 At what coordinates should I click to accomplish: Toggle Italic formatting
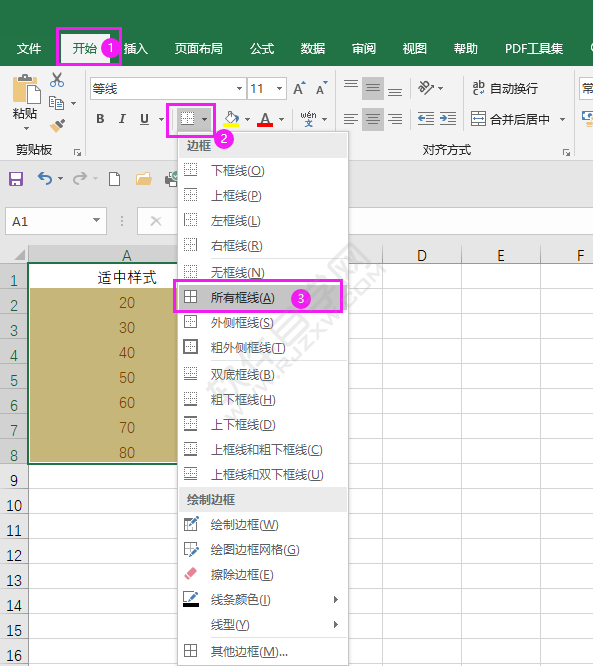122,119
